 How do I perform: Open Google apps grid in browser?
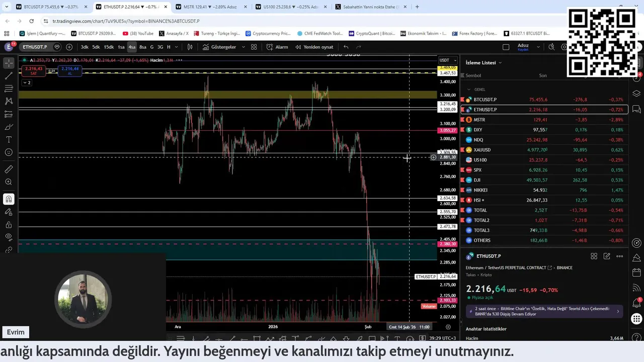pyautogui.click(x=7, y=33)
